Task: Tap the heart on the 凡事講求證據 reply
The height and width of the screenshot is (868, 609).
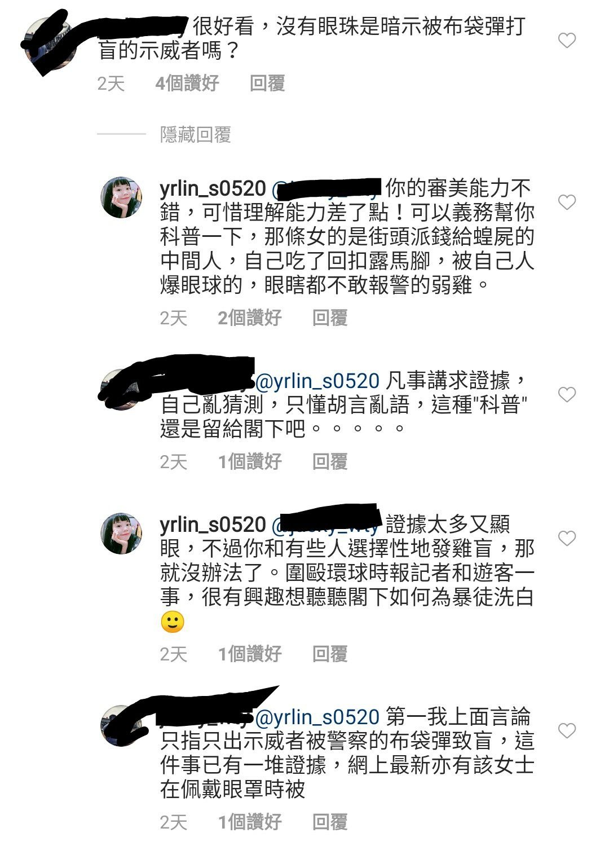Action: 567,394
